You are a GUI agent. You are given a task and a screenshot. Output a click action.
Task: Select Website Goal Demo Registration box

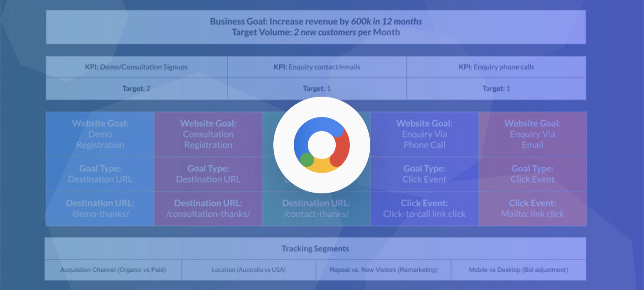pyautogui.click(x=100, y=134)
